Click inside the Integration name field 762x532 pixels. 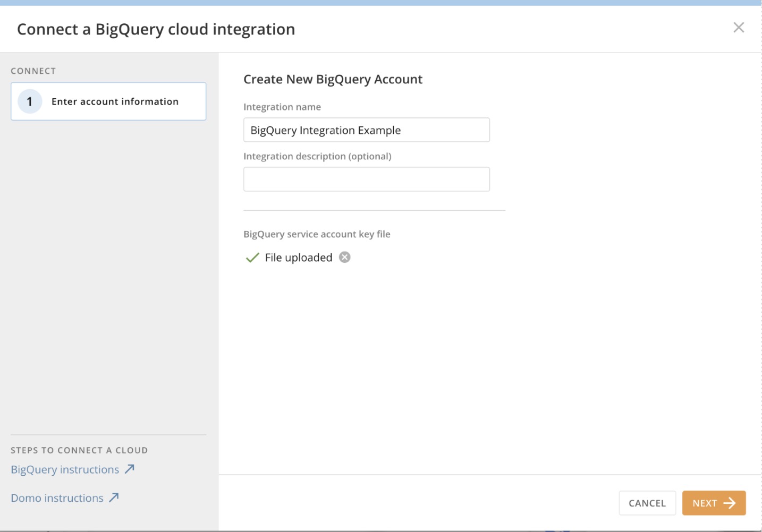click(x=366, y=130)
